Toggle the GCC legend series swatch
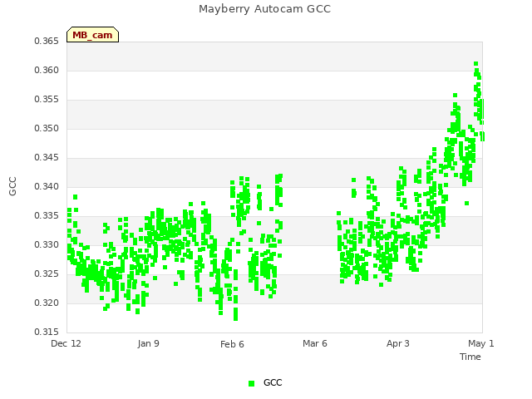 point(251,383)
